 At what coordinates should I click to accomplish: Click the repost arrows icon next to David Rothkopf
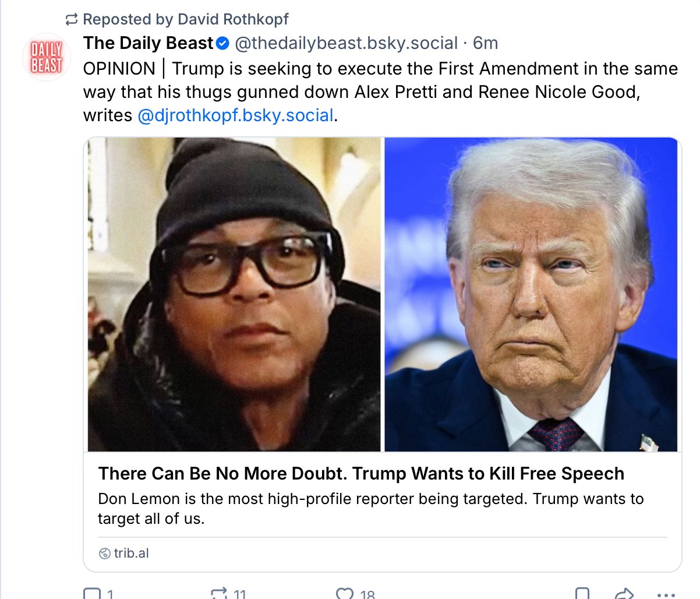pyautogui.click(x=70, y=19)
